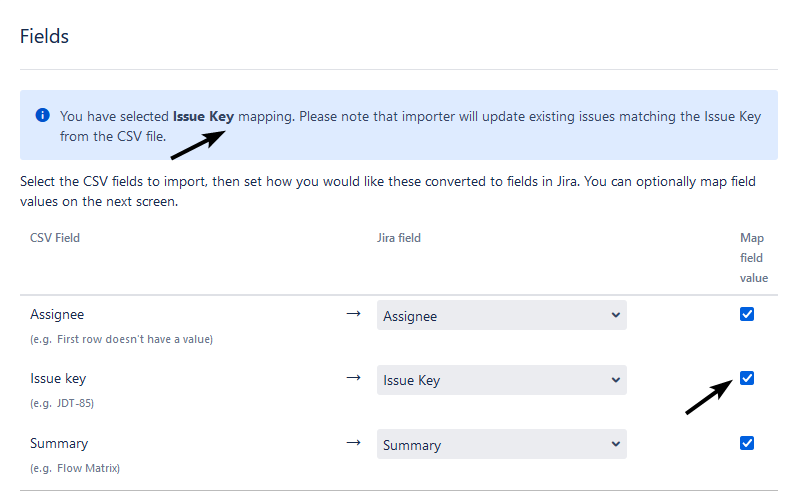This screenshot has height=503, width=794.
Task: Click arrow icon beside Summary CSV field
Action: coord(353,443)
